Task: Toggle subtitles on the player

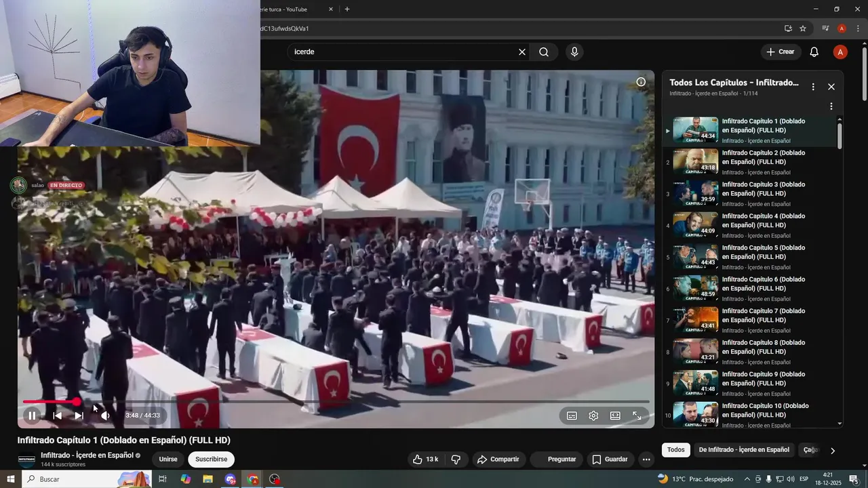Action: 572,415
